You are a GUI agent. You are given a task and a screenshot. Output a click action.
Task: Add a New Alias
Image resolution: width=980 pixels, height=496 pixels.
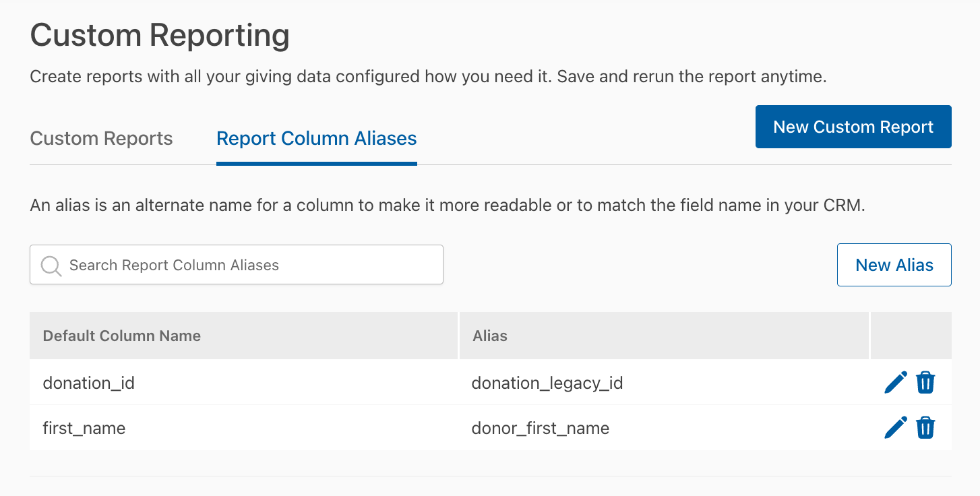pos(894,265)
